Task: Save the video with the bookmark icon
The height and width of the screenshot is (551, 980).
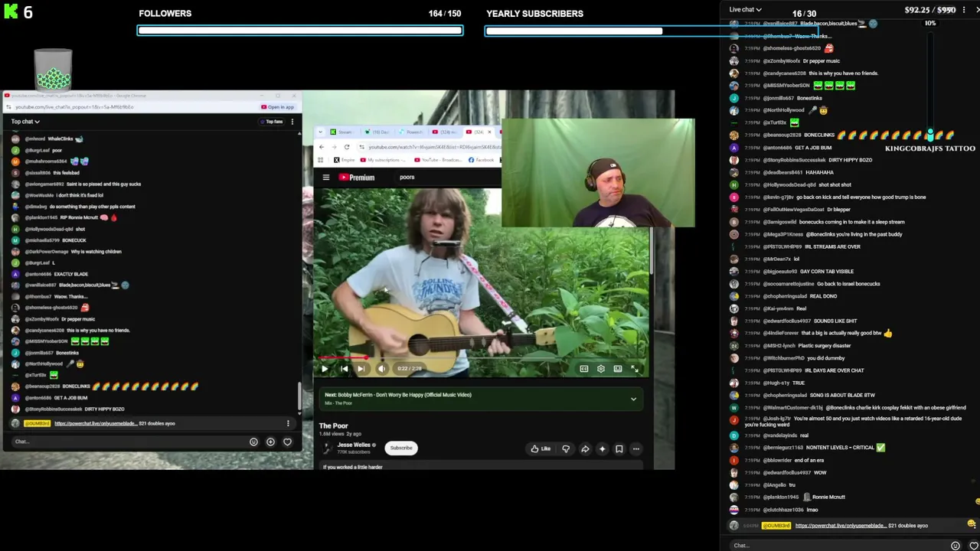Action: (619, 449)
